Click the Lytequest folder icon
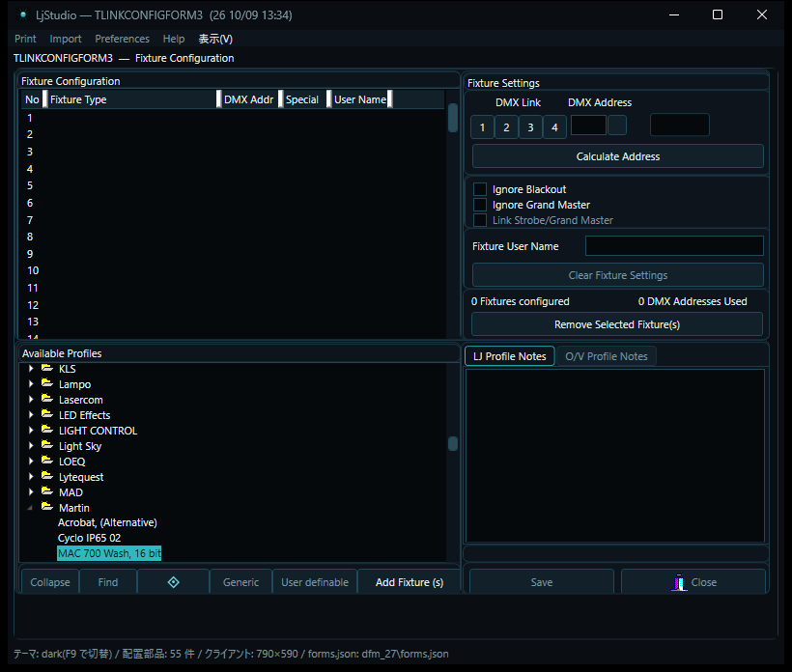 (47, 476)
